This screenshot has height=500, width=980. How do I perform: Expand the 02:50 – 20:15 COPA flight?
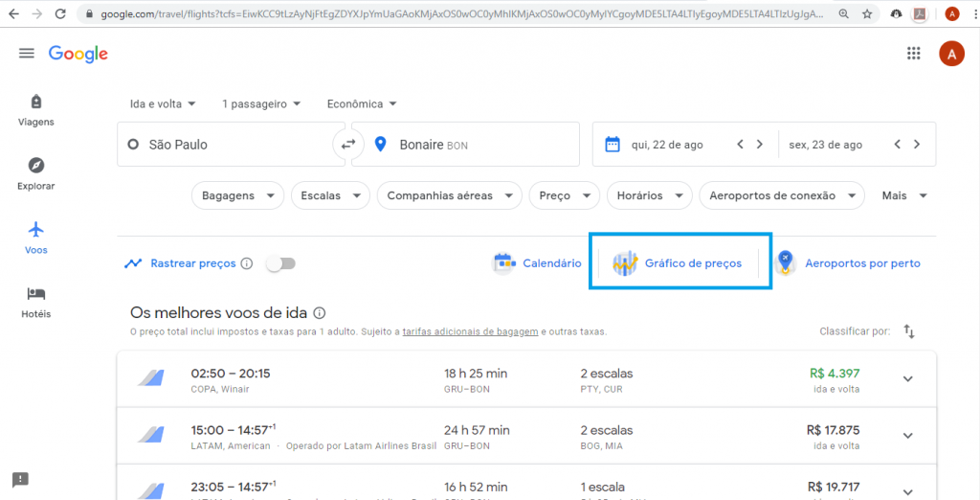click(x=908, y=378)
